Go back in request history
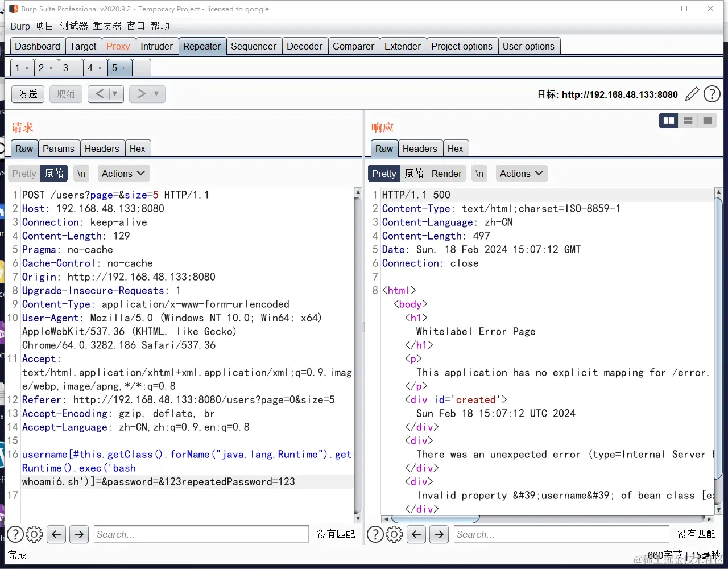This screenshot has height=569, width=728. pyautogui.click(x=99, y=94)
